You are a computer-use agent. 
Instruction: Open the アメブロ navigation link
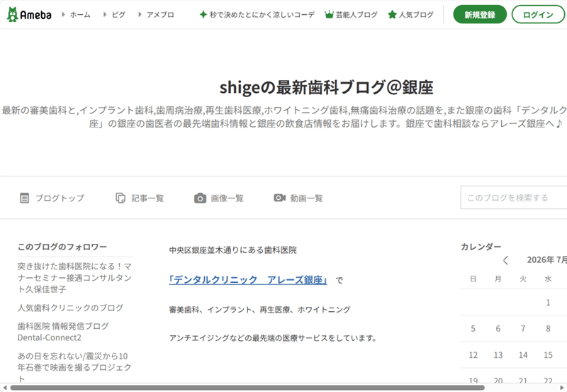pos(160,15)
